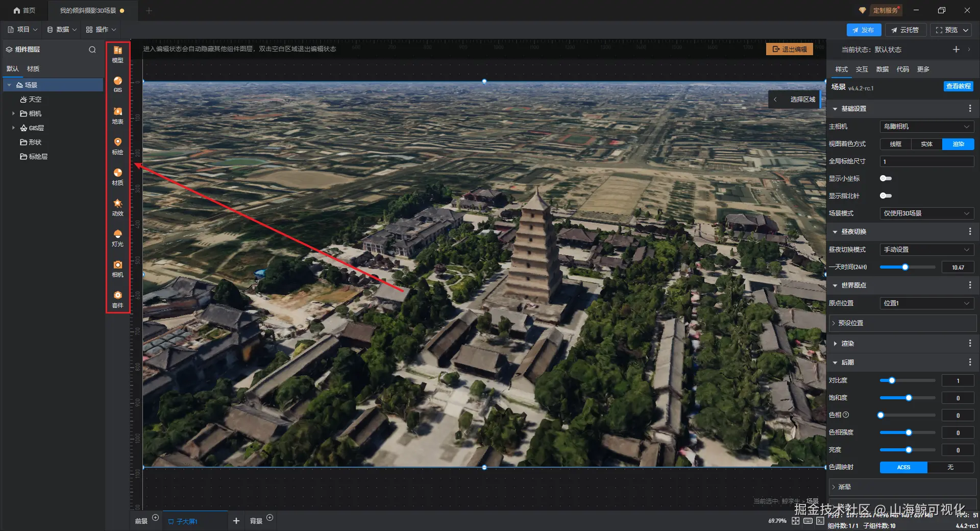Open the 套件 (kit) tool
This screenshot has width=980, height=531.
tap(117, 299)
